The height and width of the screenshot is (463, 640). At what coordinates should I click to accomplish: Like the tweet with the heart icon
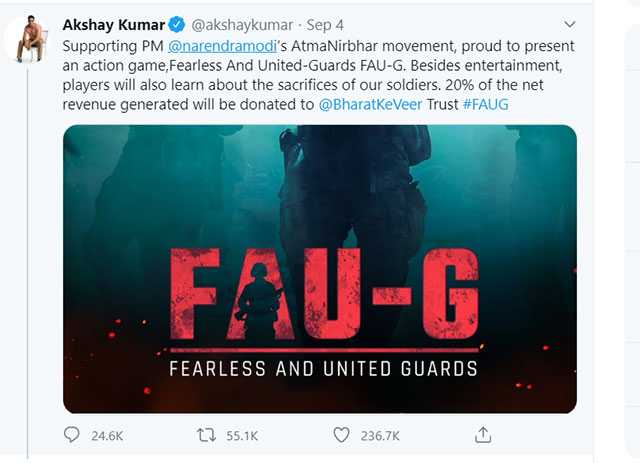pyautogui.click(x=341, y=435)
